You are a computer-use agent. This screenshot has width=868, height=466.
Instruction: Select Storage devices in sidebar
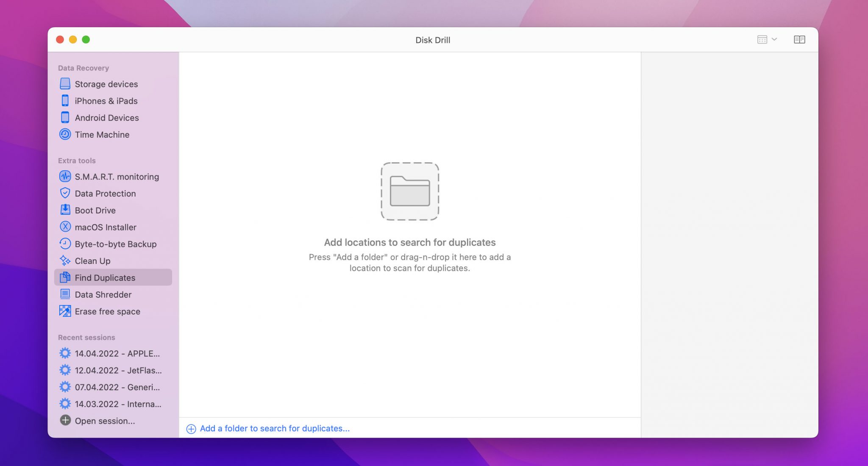tap(106, 84)
